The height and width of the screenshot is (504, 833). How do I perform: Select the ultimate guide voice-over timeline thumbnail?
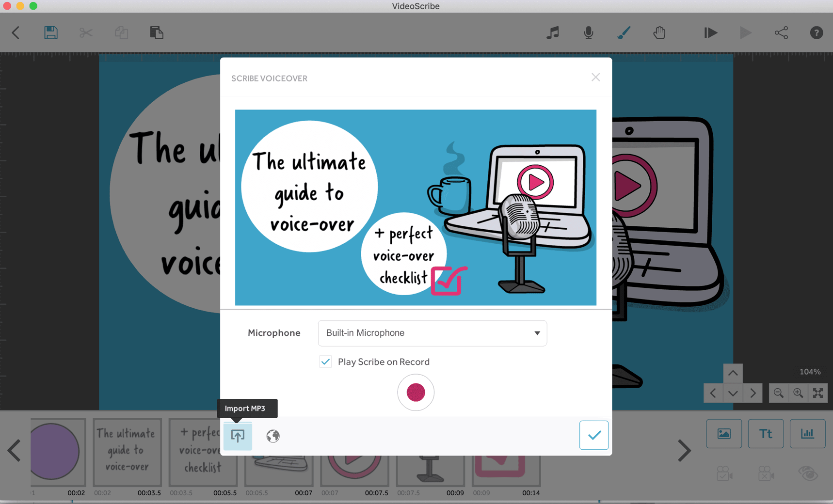[127, 452]
